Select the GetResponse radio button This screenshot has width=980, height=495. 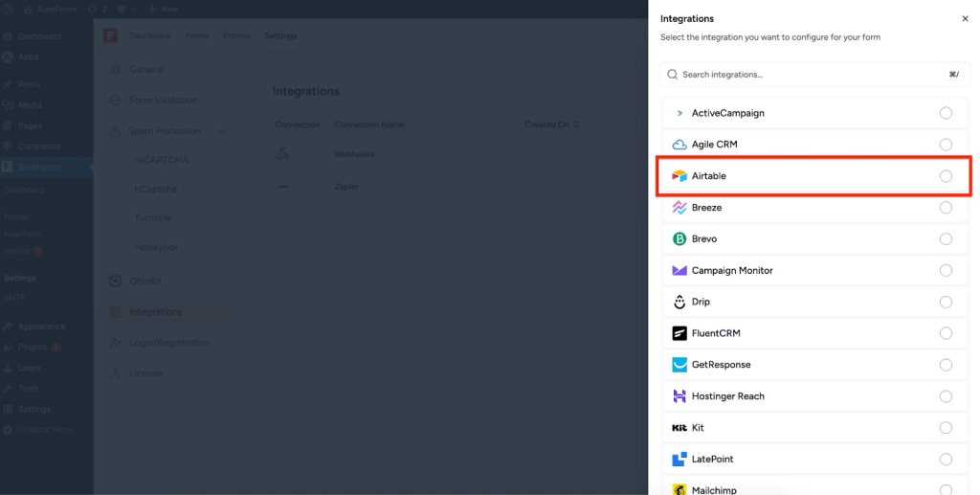946,365
